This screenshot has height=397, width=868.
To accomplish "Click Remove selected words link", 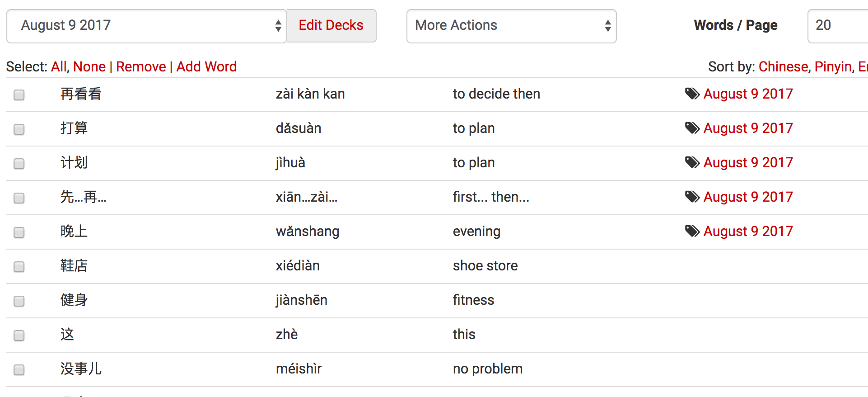I will [x=141, y=67].
